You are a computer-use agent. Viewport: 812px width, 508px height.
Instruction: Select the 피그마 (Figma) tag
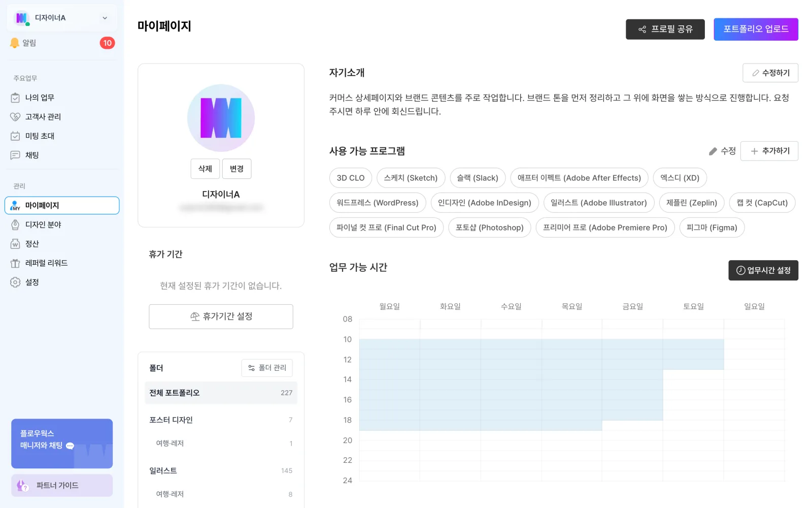[712, 228]
